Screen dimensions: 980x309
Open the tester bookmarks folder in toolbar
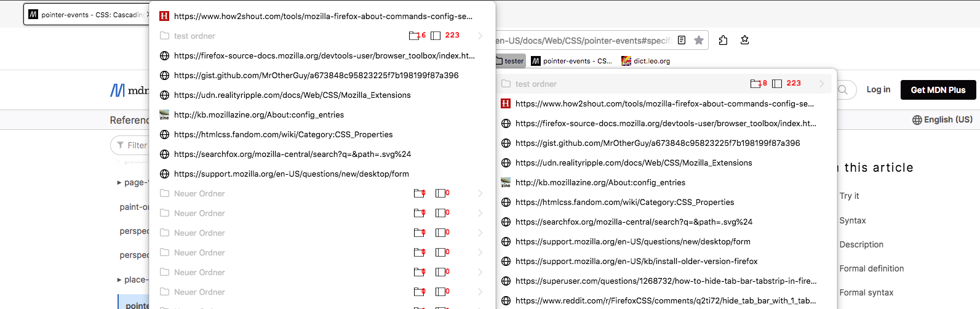click(509, 61)
